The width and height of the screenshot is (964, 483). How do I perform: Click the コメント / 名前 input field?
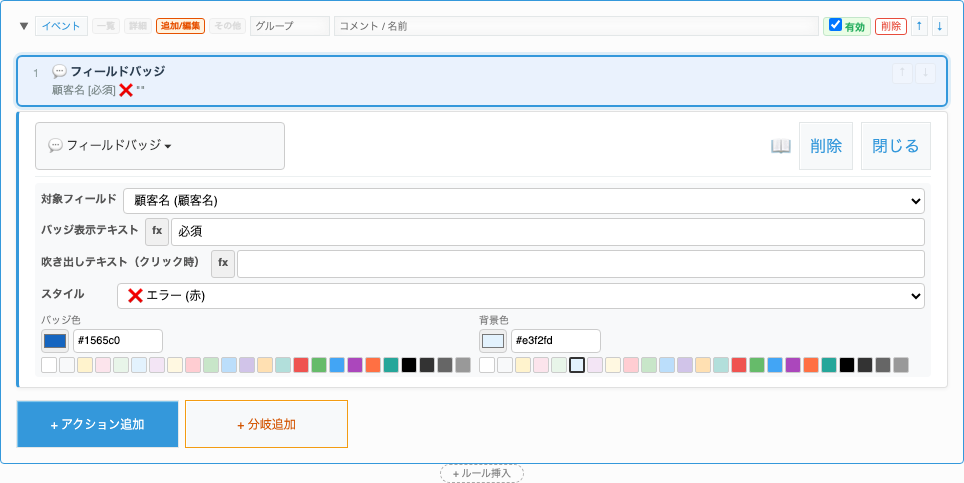pos(576,26)
